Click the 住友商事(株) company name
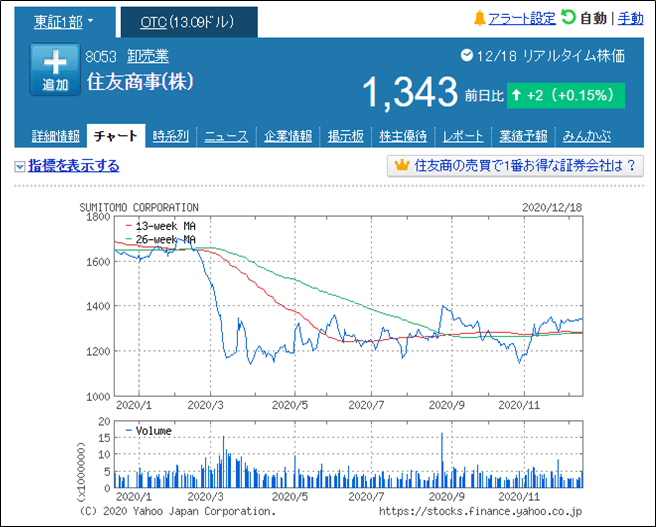This screenshot has height=527, width=656. click(x=140, y=82)
